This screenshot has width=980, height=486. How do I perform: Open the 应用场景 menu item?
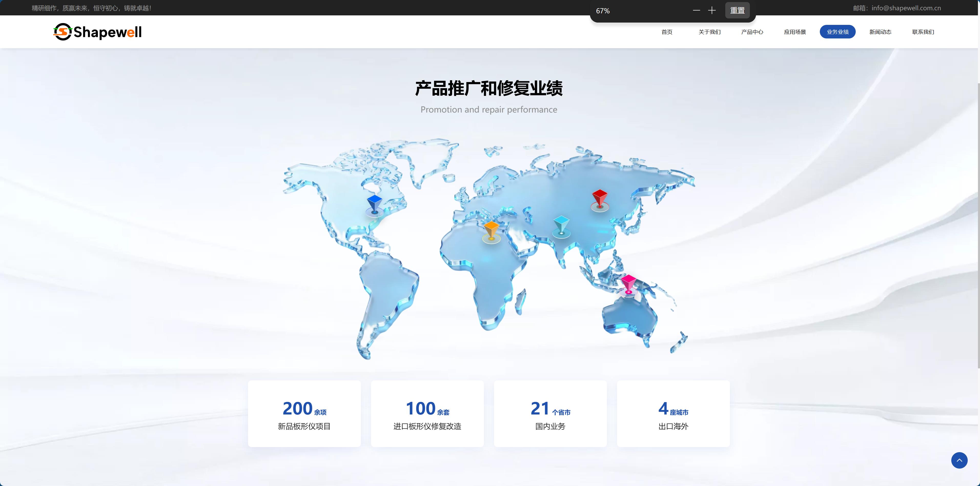click(795, 32)
